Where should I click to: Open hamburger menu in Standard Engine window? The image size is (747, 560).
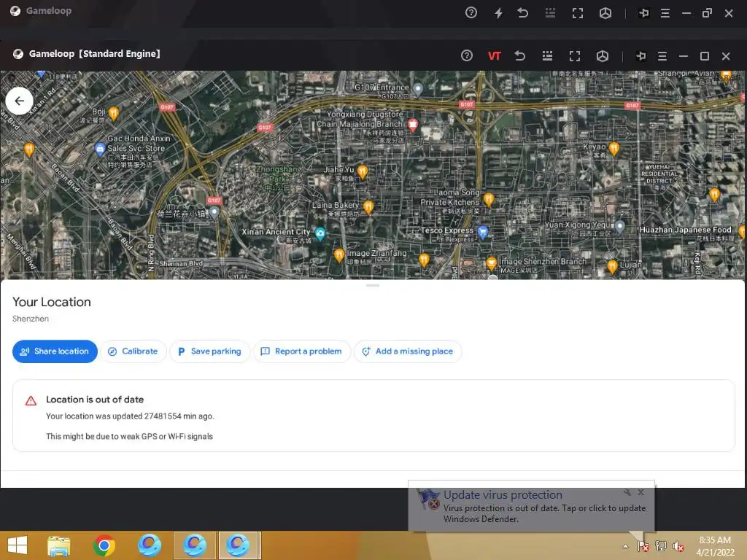(x=662, y=56)
